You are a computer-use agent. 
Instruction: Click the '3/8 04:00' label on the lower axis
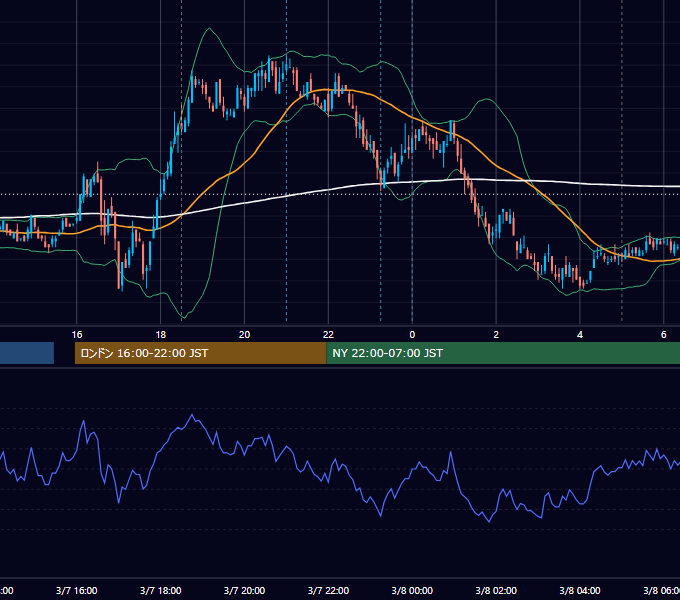[x=580, y=591]
